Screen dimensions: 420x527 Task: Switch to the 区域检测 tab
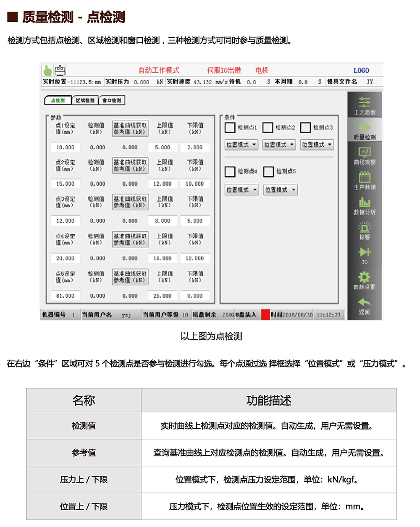click(x=85, y=100)
